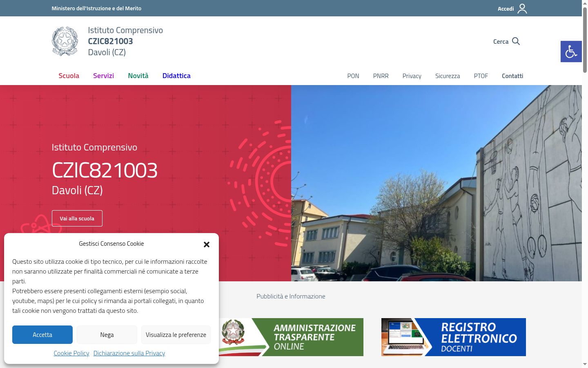This screenshot has height=368, width=588.
Task: Open the accessibility tools wheelchair icon
Action: tap(571, 52)
